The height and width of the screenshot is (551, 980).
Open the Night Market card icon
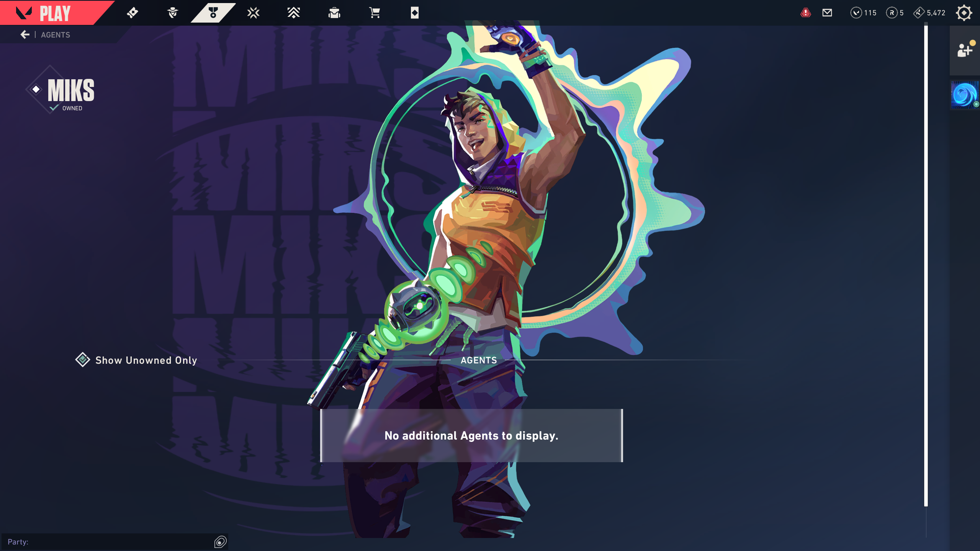415,13
